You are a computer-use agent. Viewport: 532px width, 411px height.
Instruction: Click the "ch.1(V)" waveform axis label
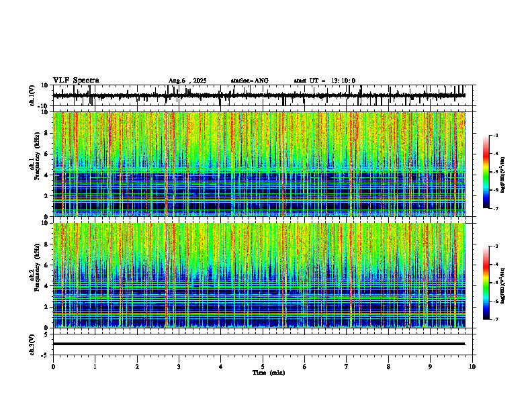(32, 95)
